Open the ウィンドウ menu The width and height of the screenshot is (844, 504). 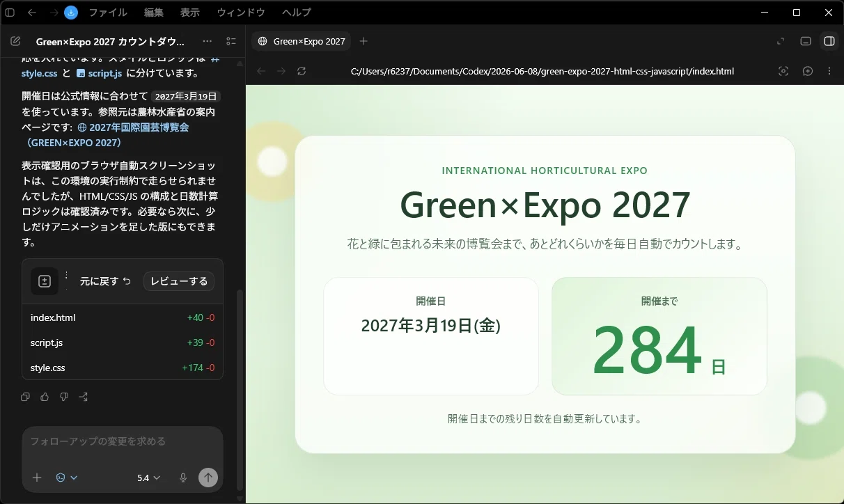pyautogui.click(x=241, y=13)
